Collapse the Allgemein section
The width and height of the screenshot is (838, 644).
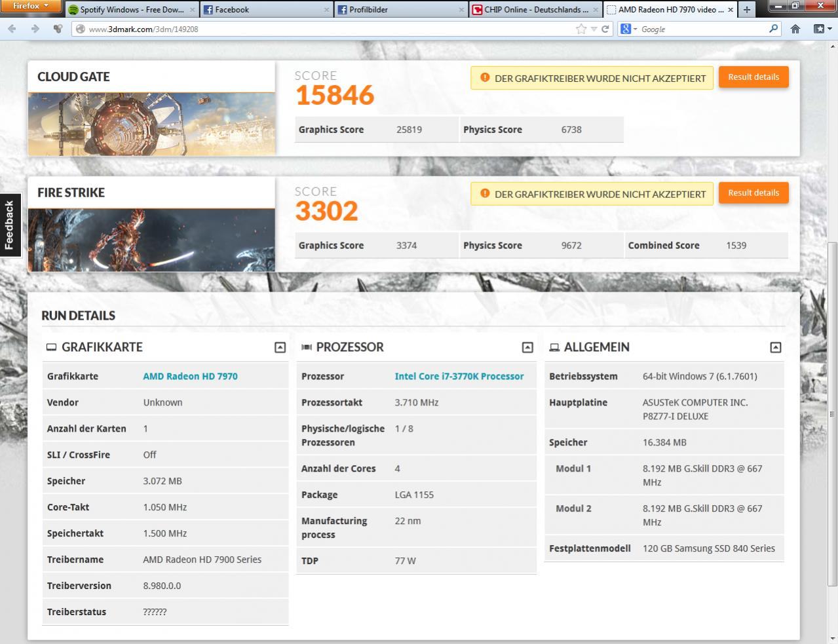[776, 347]
